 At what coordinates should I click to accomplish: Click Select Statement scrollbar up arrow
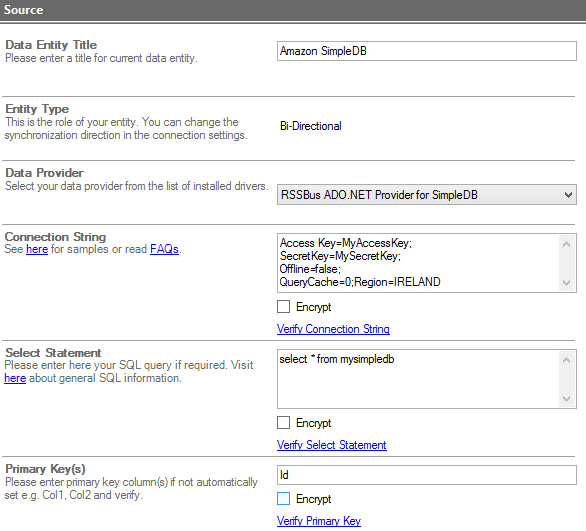point(567,360)
